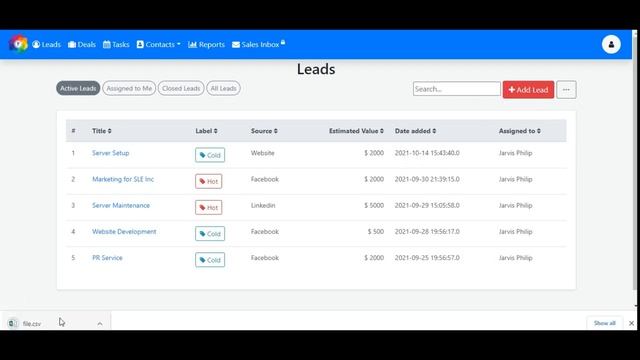This screenshot has width=640, height=360.
Task: Click Hot label on Server Maintenance row
Action: click(209, 207)
